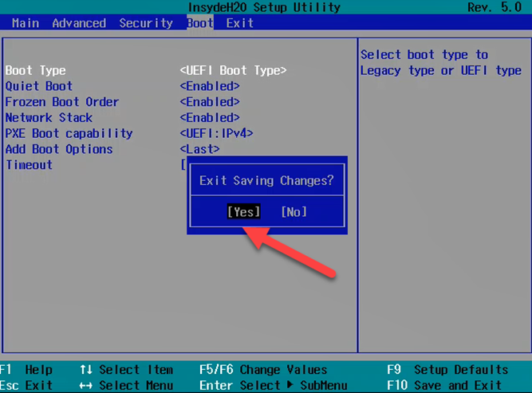Image resolution: width=532 pixels, height=393 pixels.
Task: Select the Boot Type setting label
Action: (36, 70)
